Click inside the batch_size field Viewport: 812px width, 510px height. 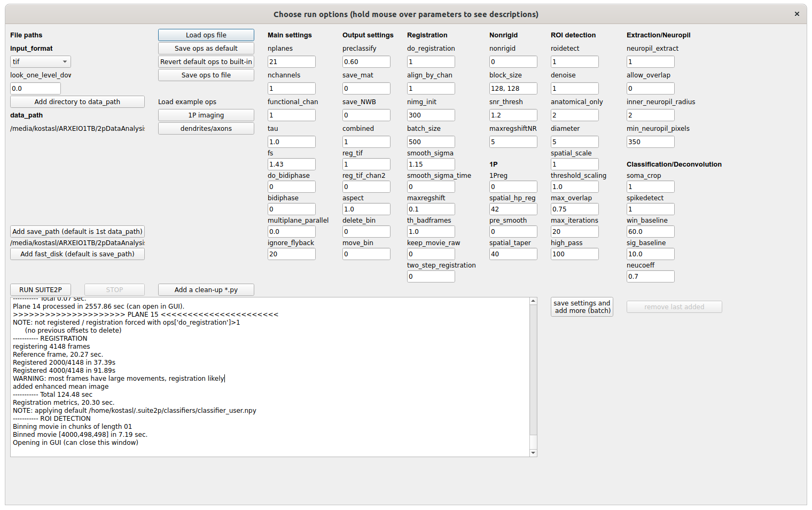pyautogui.click(x=431, y=142)
